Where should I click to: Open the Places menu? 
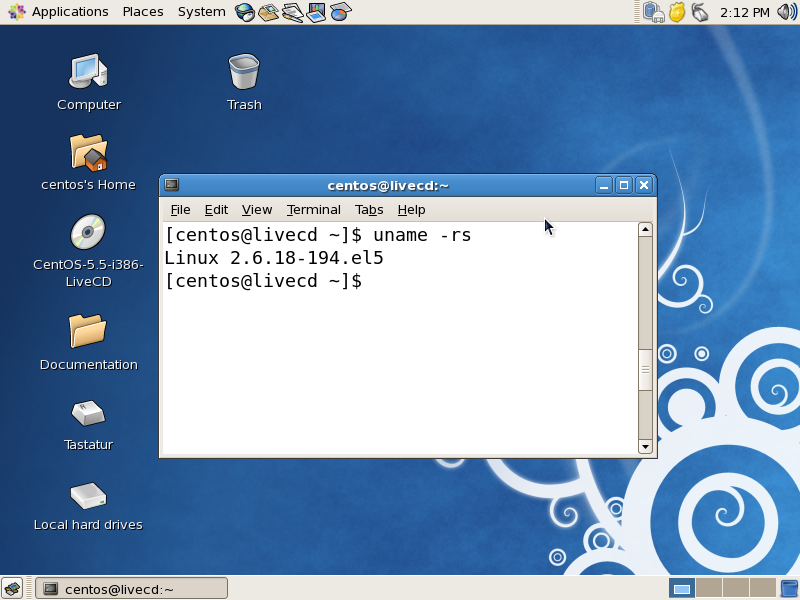coord(142,11)
